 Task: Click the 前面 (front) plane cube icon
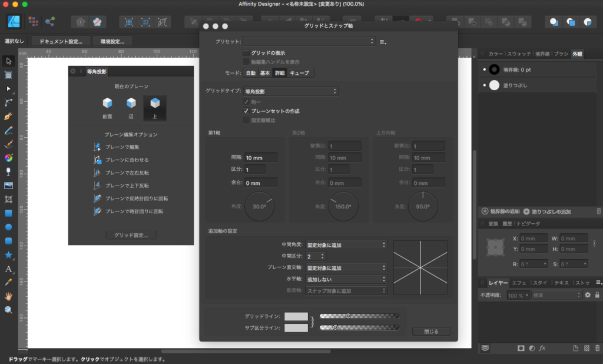(x=107, y=103)
